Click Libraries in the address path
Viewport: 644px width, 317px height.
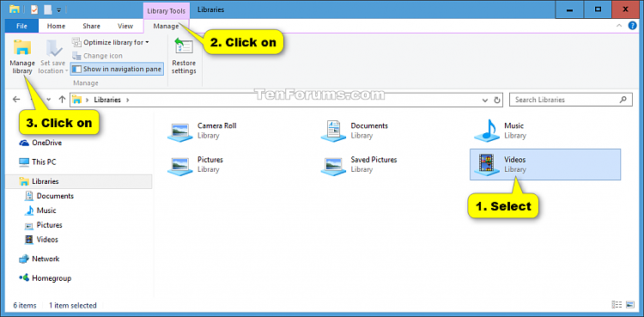point(107,100)
